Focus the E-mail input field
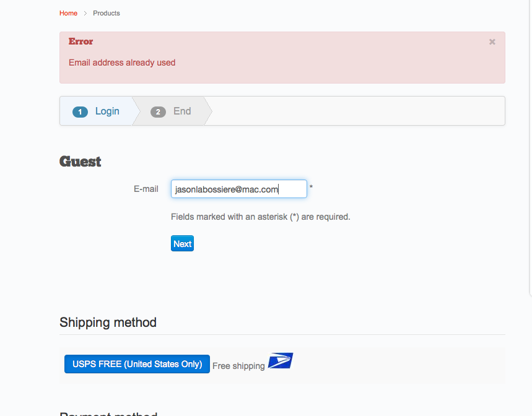 238,189
